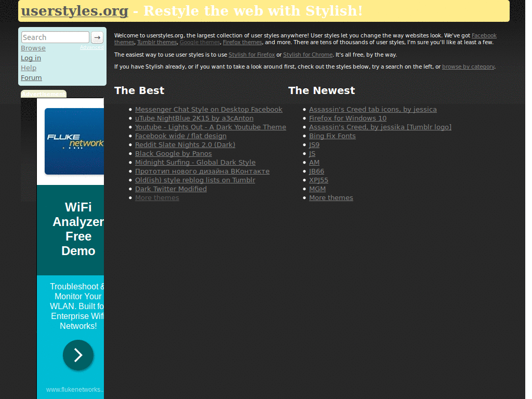This screenshot has width=532, height=399.
Task: Open the Прототип нового дизайна ВКонтакте style
Action: 202,171
